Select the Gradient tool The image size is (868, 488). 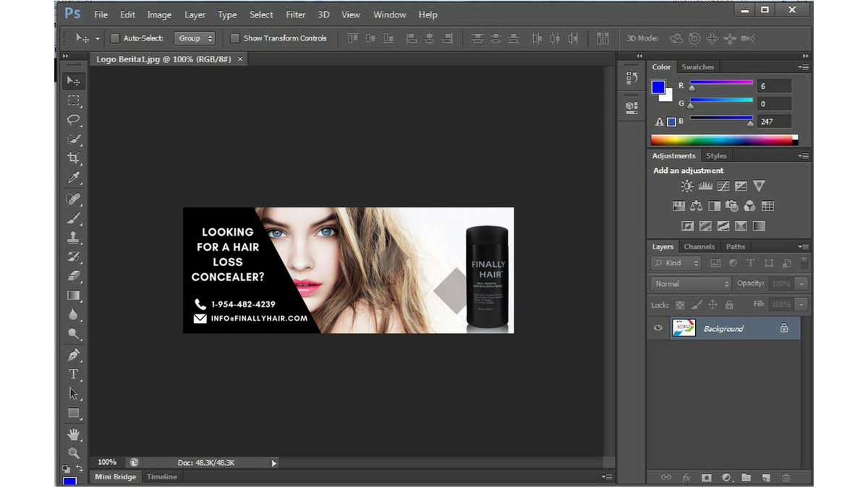tap(74, 295)
